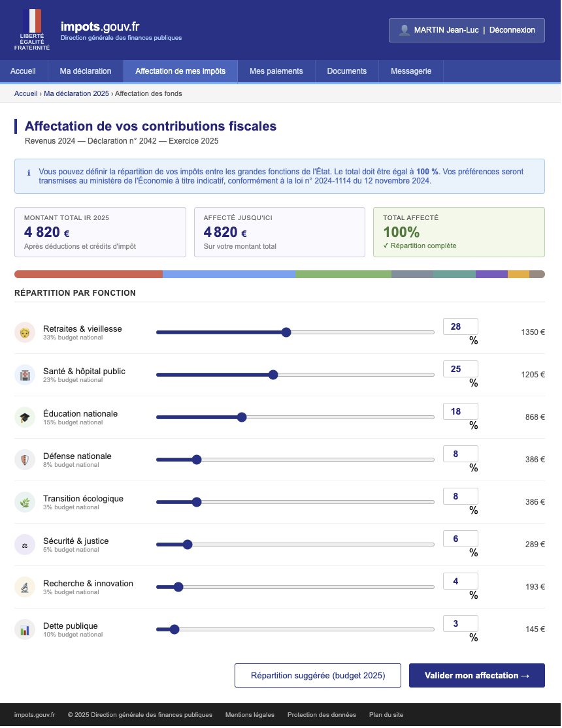Click the Retraites & vieillesse elderly face icon
The width and height of the screenshot is (562, 728).
(25, 332)
